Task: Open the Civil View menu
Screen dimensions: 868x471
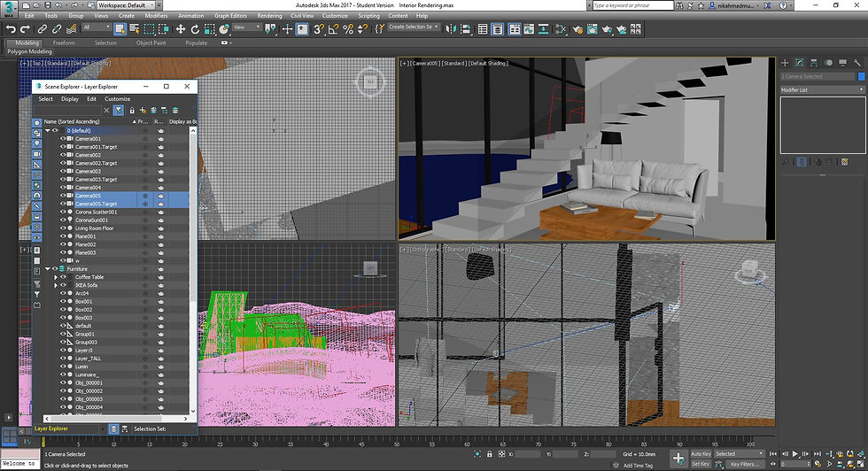Action: 302,16
